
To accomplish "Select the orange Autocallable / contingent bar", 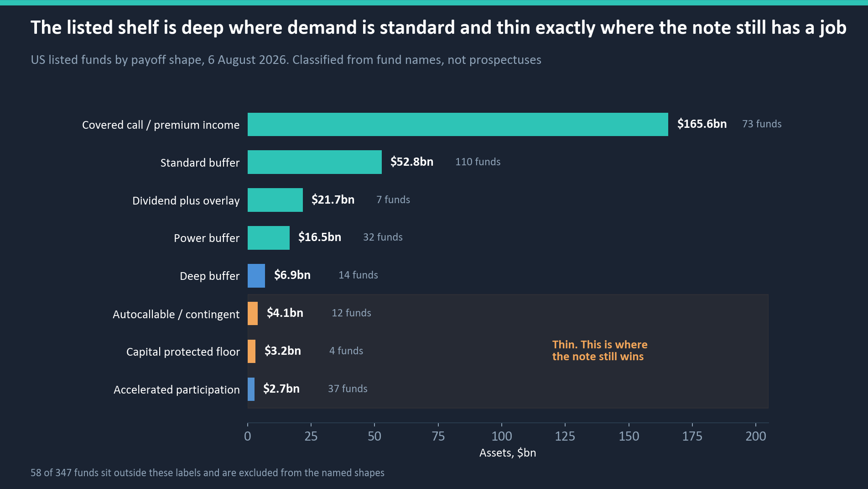I will click(x=253, y=313).
